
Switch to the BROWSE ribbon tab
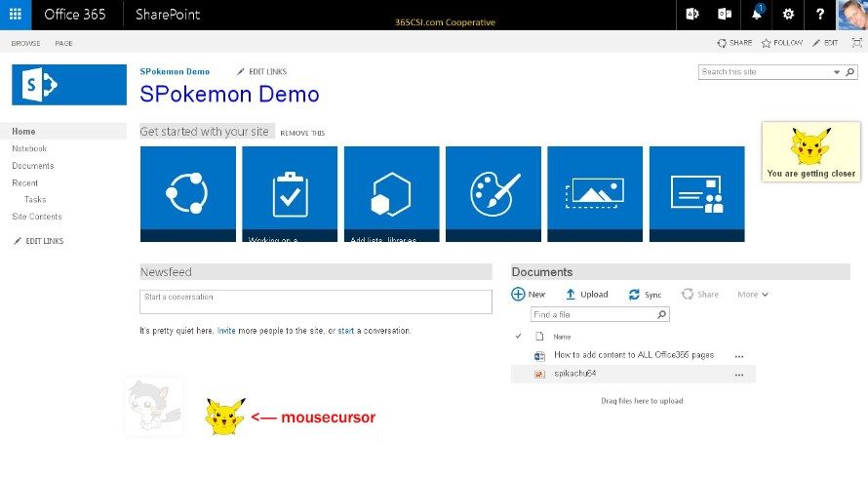click(x=25, y=43)
